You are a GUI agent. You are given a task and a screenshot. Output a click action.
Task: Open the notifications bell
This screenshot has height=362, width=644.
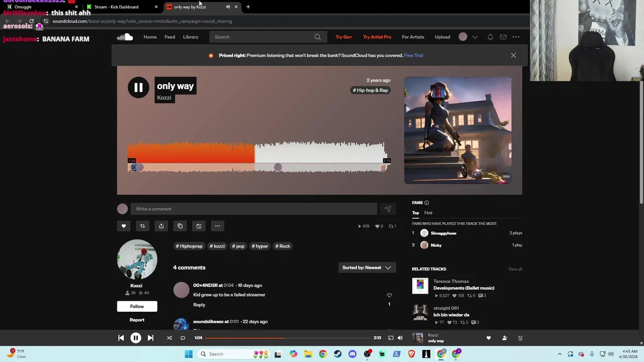[x=490, y=37]
